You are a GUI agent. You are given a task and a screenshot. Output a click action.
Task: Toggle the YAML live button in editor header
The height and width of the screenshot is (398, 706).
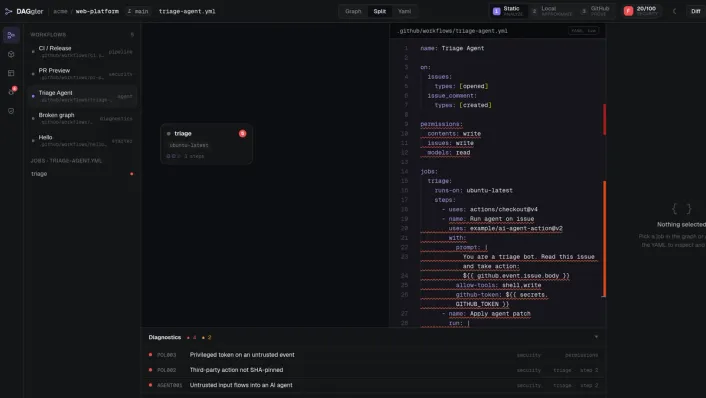584,31
